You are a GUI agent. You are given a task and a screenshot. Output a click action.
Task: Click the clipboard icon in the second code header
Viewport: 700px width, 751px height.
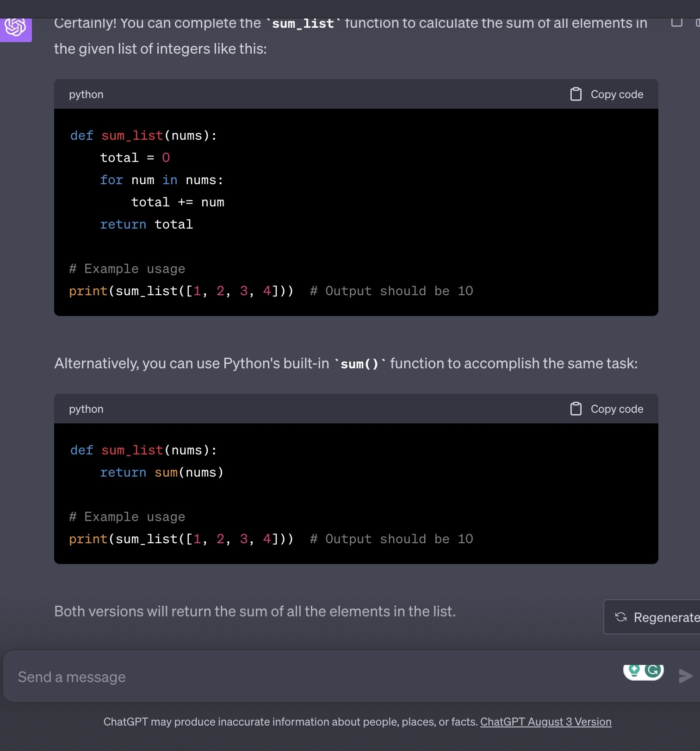coord(576,409)
